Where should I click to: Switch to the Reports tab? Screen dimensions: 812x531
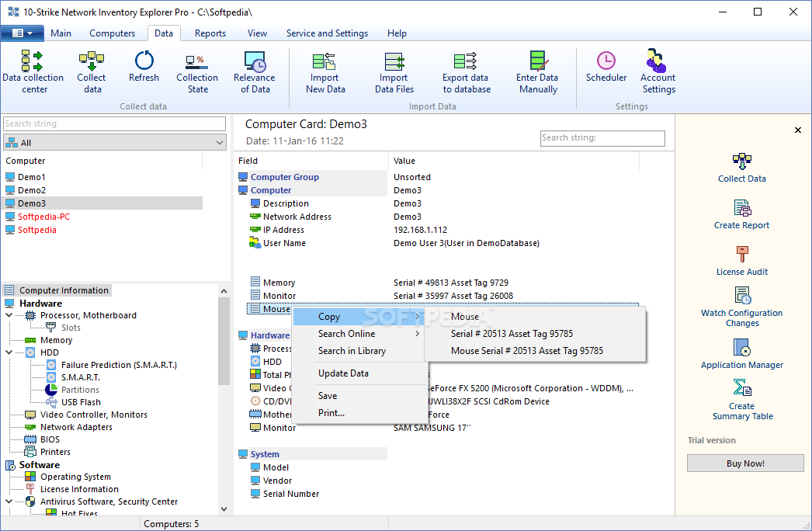coord(210,33)
